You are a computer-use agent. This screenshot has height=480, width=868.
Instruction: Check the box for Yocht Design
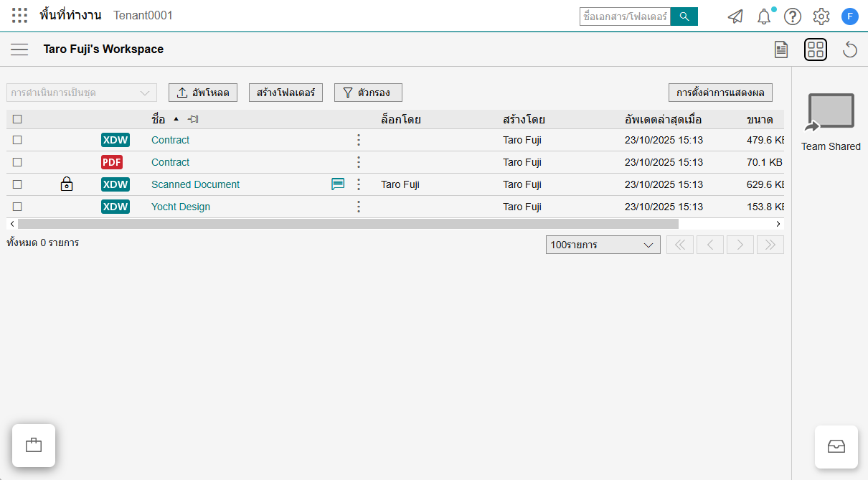(17, 207)
